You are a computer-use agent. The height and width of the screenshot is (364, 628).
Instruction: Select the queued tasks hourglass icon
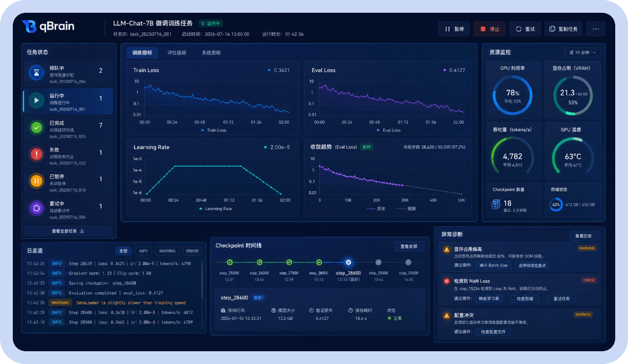pyautogui.click(x=36, y=73)
